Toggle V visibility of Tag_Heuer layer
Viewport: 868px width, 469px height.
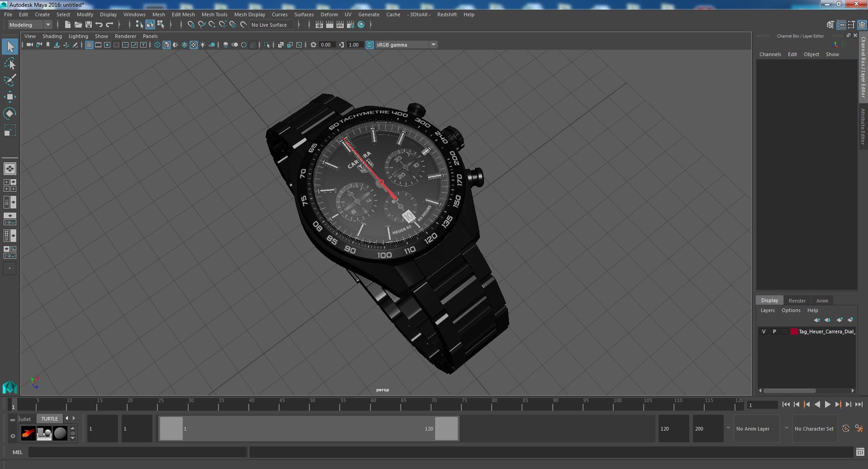click(x=764, y=332)
